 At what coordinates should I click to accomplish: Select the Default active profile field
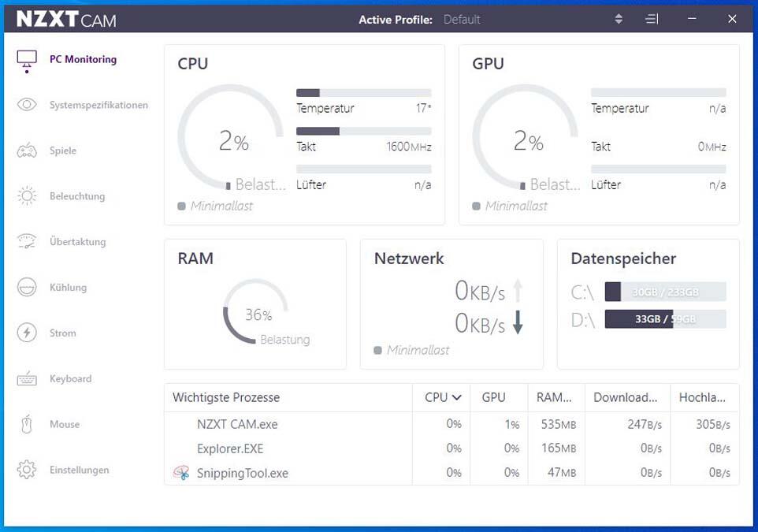coord(462,20)
